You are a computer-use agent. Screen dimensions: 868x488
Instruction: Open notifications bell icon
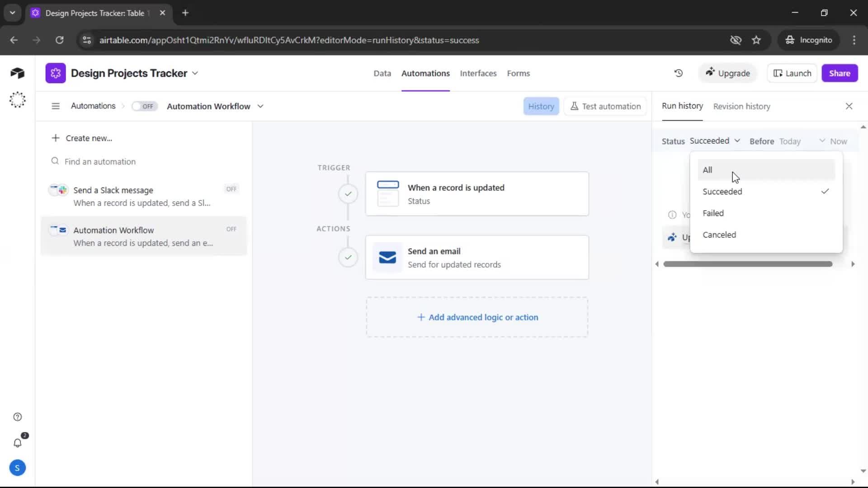tap(17, 443)
